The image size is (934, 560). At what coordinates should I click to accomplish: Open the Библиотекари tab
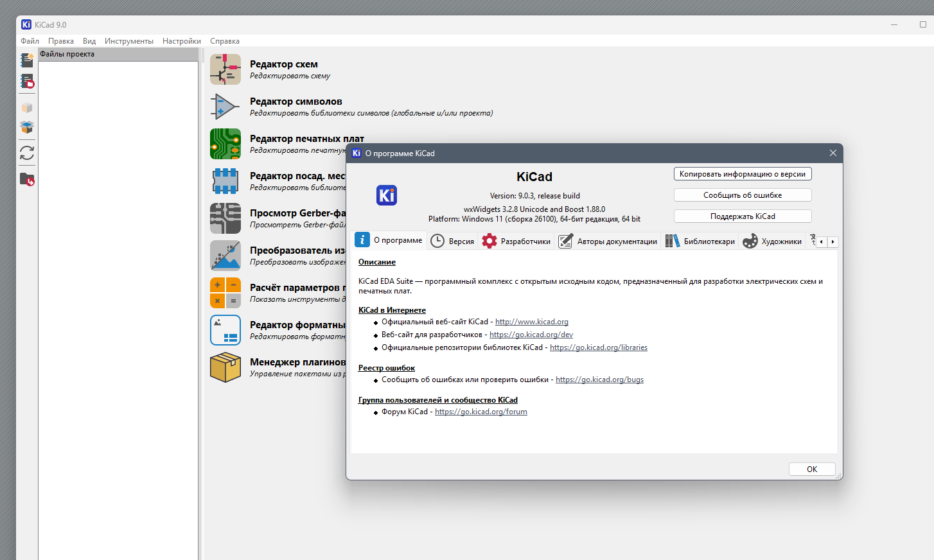(700, 241)
